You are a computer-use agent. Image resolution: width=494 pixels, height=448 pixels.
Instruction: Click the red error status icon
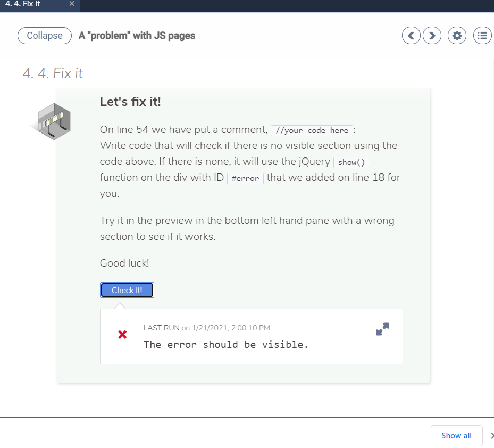point(122,334)
